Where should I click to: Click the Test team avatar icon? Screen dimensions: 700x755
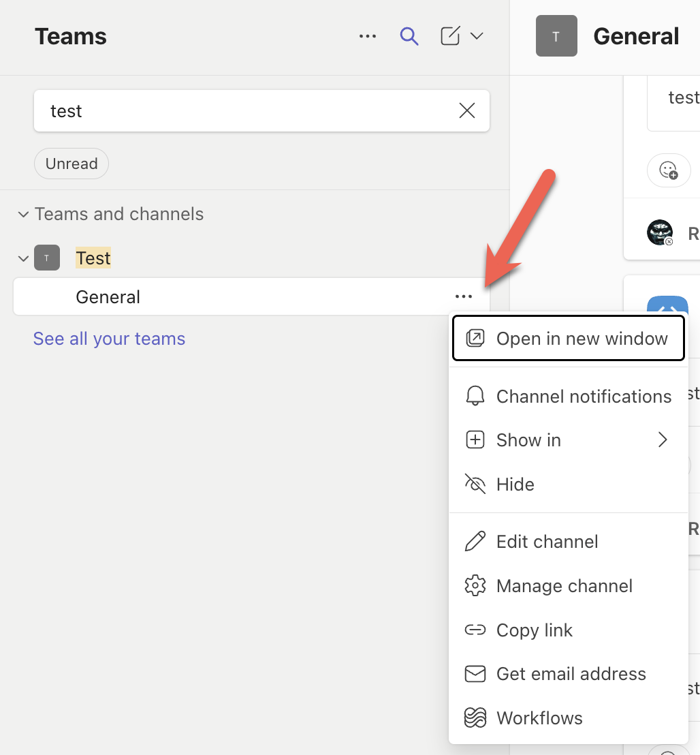pyautogui.click(x=47, y=258)
